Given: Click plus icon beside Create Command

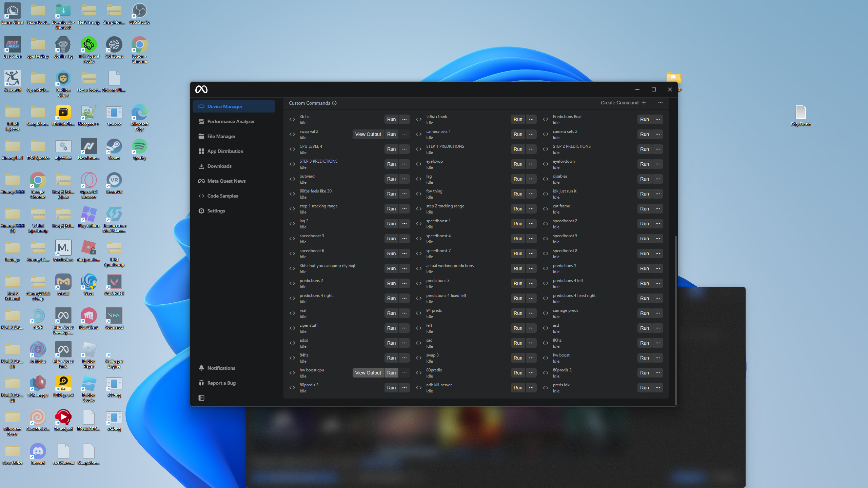Looking at the screenshot, I should click(644, 103).
